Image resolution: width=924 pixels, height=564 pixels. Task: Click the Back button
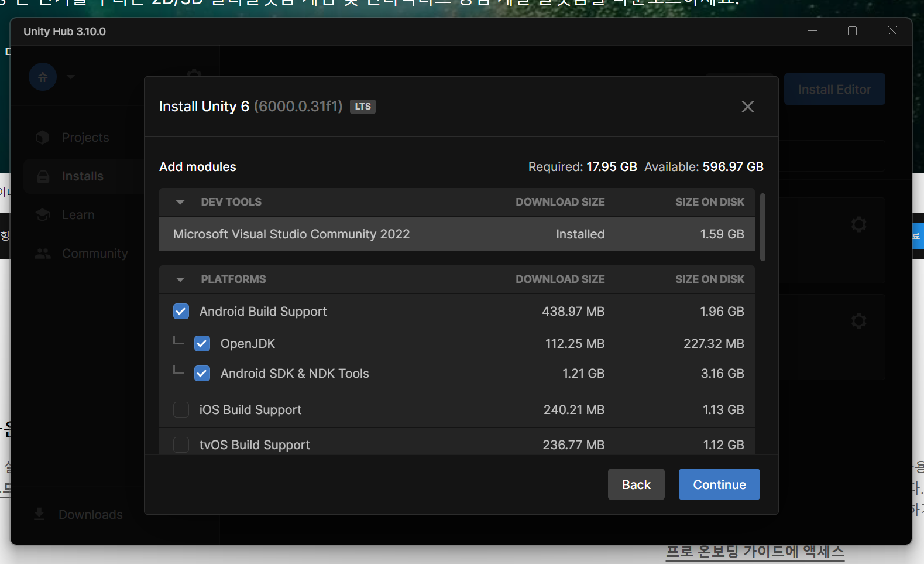click(x=636, y=484)
